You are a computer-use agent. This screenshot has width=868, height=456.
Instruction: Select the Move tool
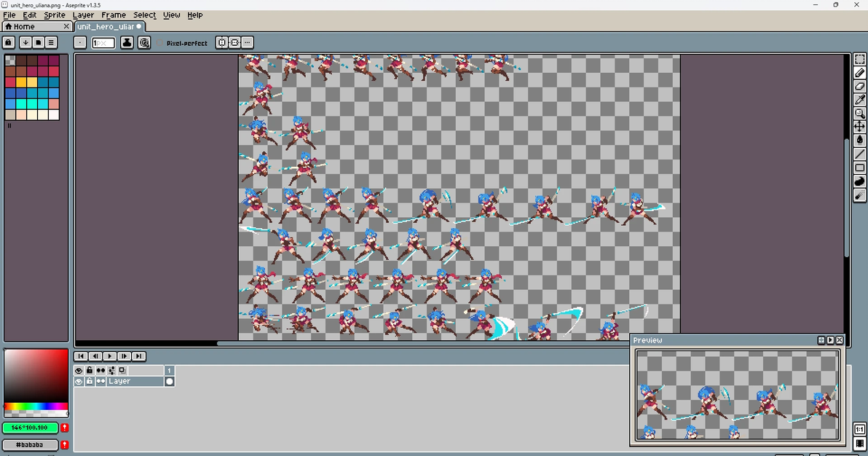pyautogui.click(x=859, y=127)
